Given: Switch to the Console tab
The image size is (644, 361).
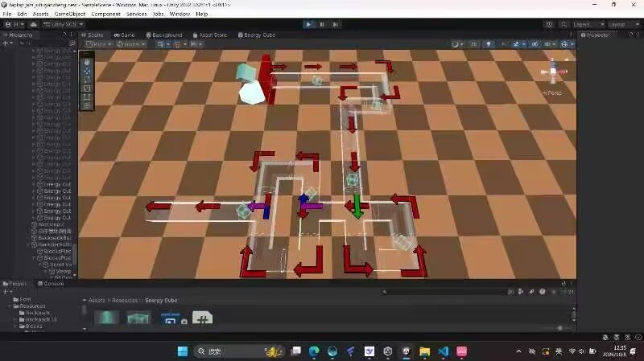Looking at the screenshot, I should (51, 284).
